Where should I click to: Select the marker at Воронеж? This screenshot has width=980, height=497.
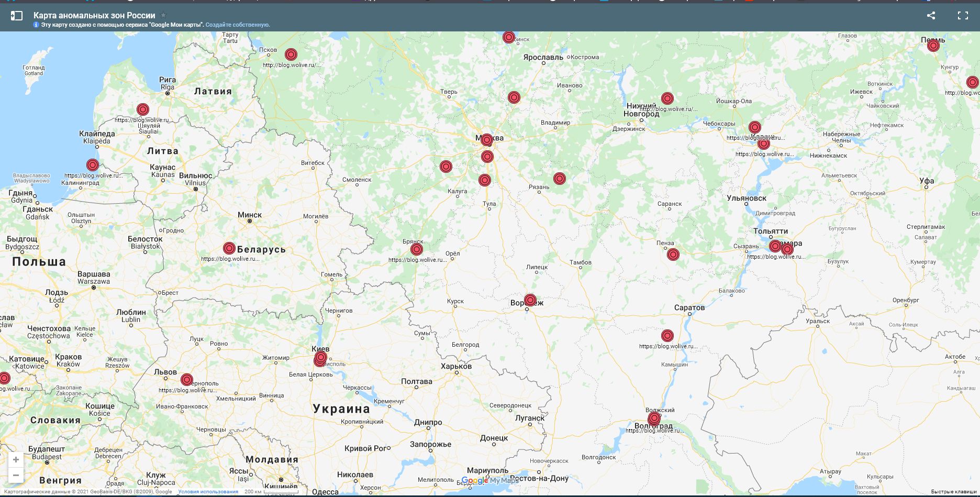coord(530,300)
